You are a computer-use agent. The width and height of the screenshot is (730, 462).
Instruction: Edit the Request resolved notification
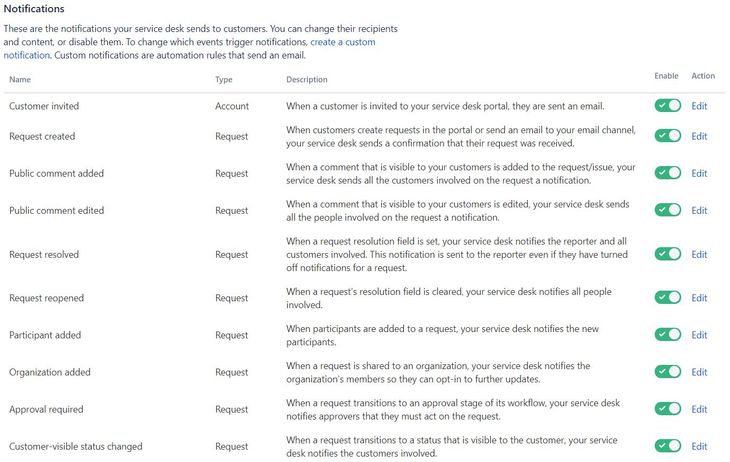[699, 254]
